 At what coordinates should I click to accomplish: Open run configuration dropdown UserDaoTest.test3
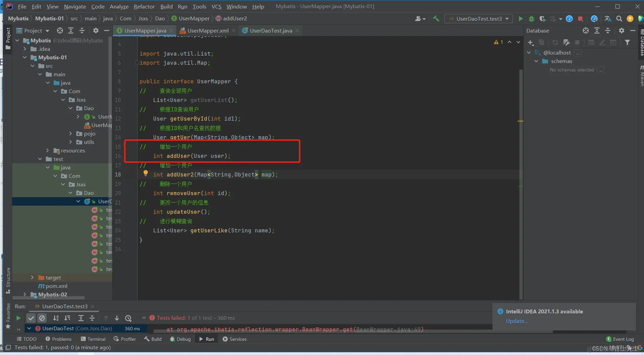[479, 19]
